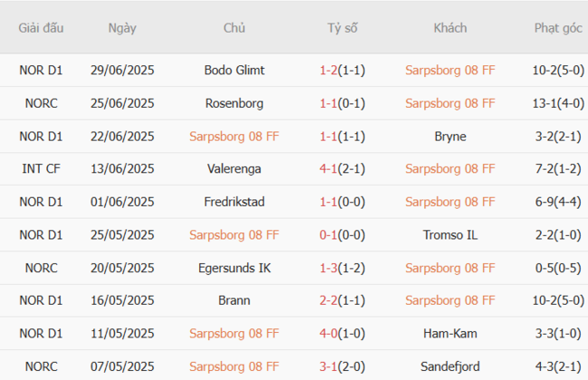Click the Giải đấu column header
Viewport: 588px width, 380px height.
point(41,28)
